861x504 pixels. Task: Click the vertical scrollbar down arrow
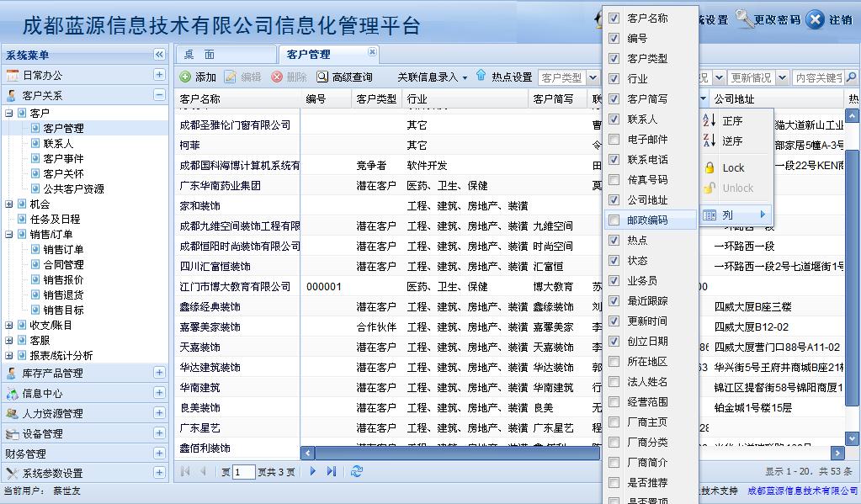click(852, 438)
